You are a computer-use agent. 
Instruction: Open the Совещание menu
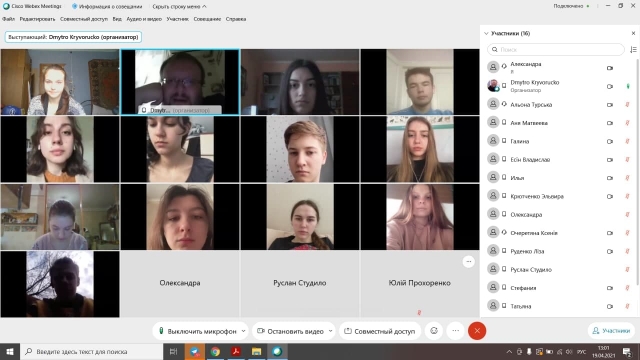click(207, 19)
